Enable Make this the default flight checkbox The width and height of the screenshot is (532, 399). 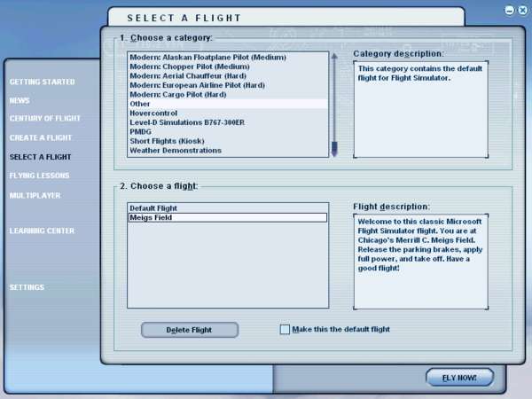click(x=285, y=330)
